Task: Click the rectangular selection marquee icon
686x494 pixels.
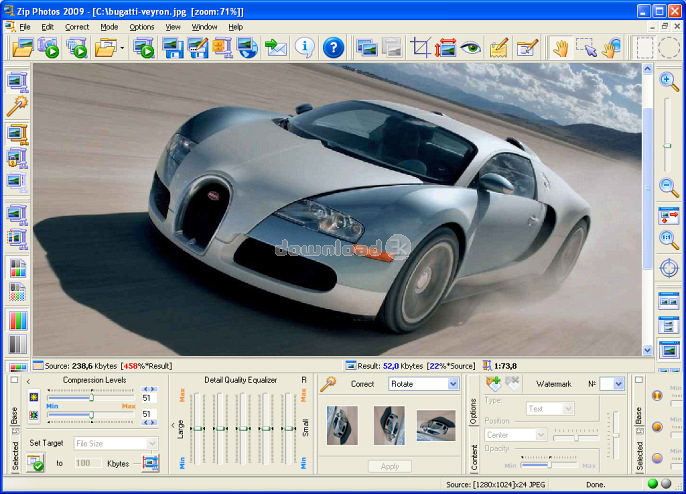Action: coord(644,47)
